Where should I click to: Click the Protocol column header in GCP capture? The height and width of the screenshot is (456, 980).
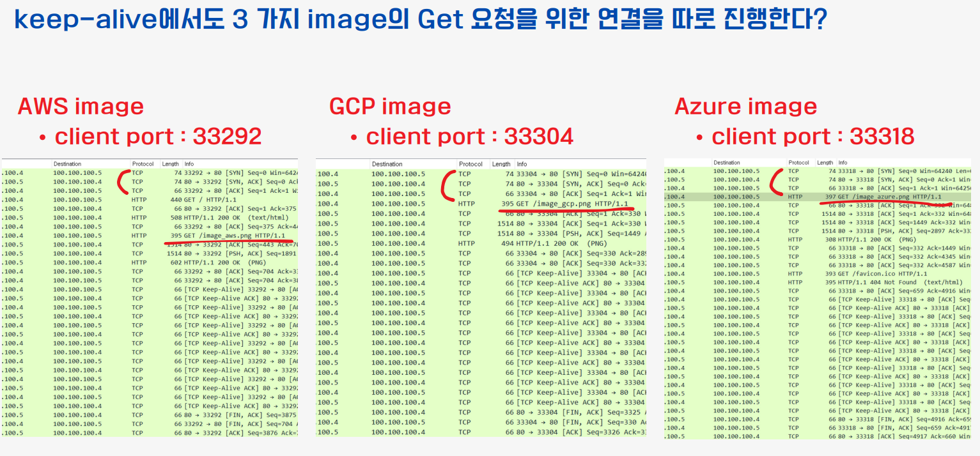tap(471, 164)
